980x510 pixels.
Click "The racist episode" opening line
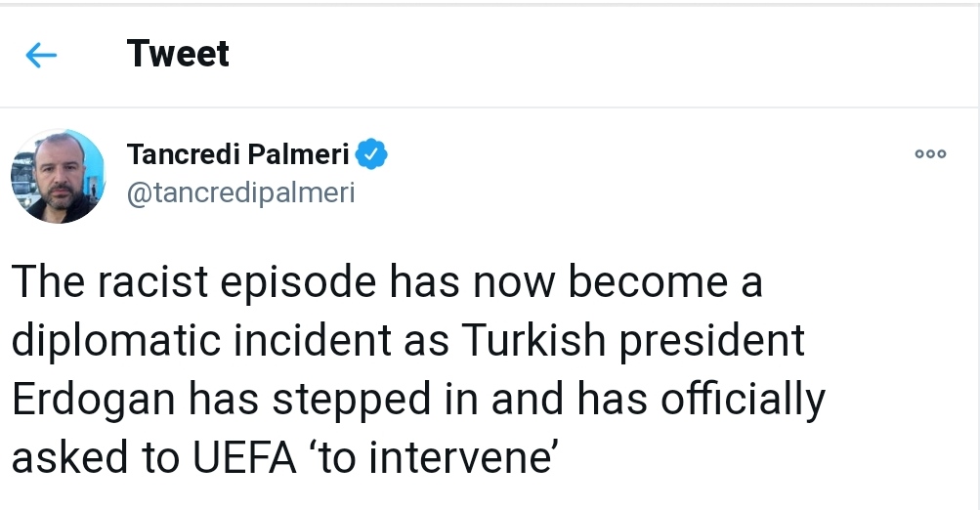coord(193,281)
